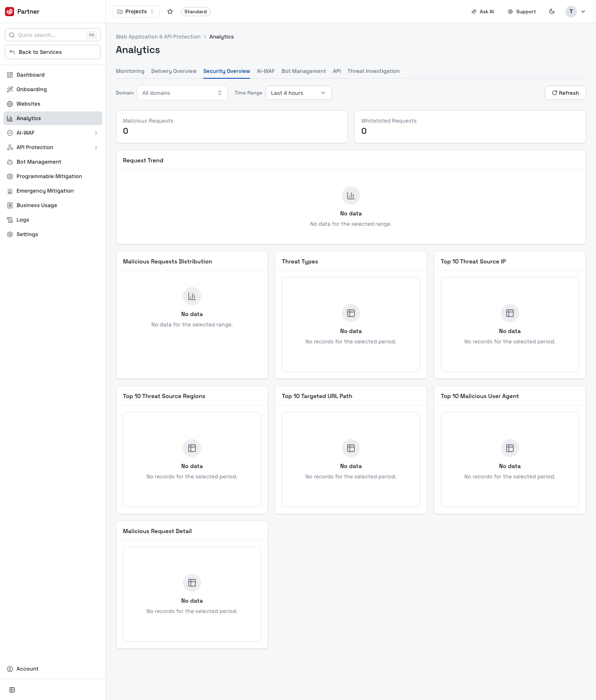The height and width of the screenshot is (700, 596).
Task: Click the Malicious Requests Distribution chart icon
Action: 192,296
